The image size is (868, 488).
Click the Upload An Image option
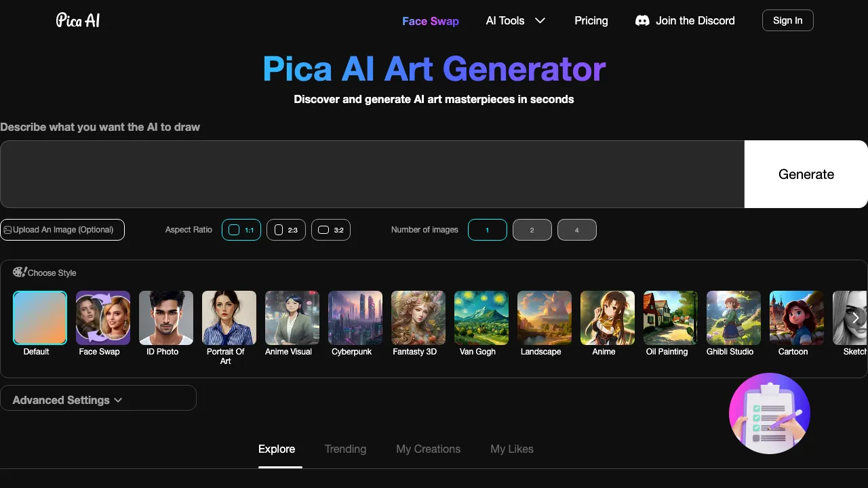point(62,230)
